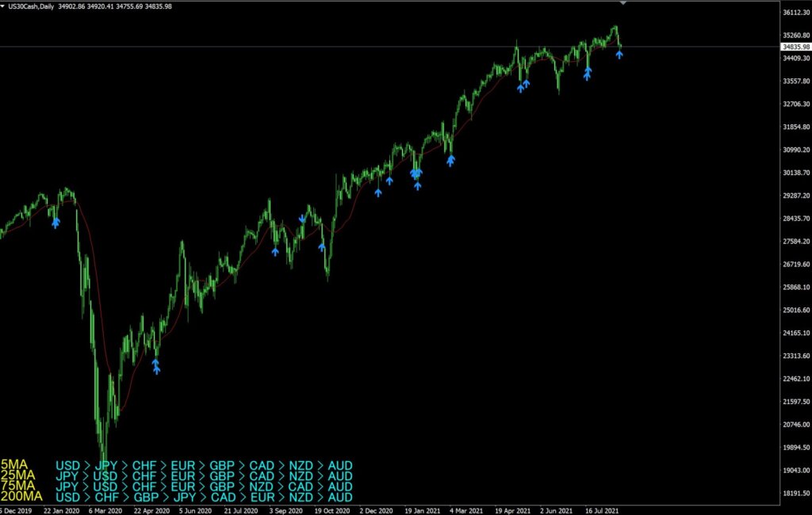This screenshot has height=515, width=812.
Task: Select the current price label 34835.98
Action: pyautogui.click(x=794, y=47)
